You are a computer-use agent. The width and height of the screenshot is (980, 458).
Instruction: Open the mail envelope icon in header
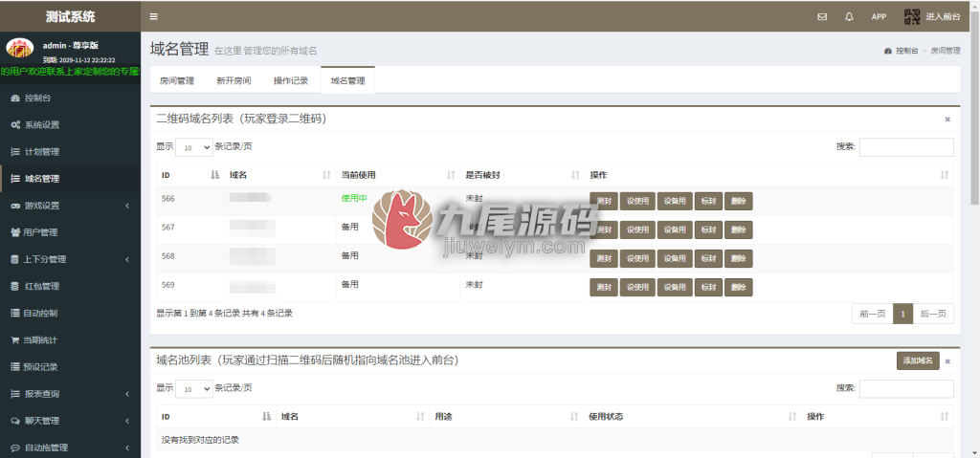click(822, 17)
